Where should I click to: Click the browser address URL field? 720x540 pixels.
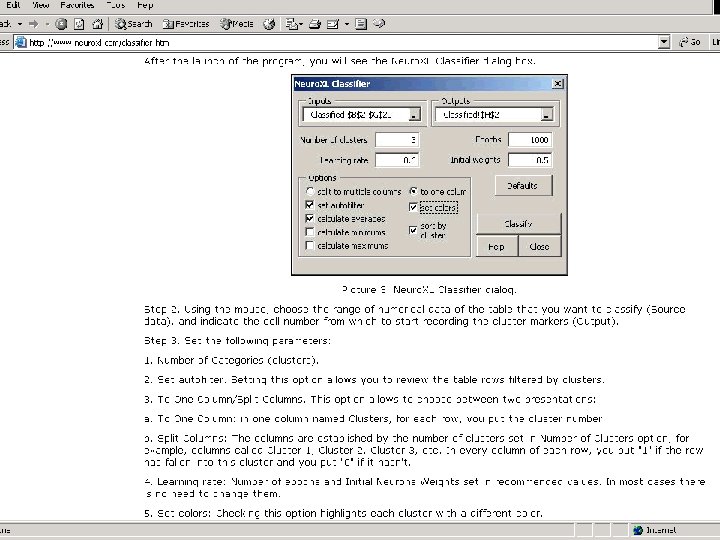pyautogui.click(x=342, y=43)
